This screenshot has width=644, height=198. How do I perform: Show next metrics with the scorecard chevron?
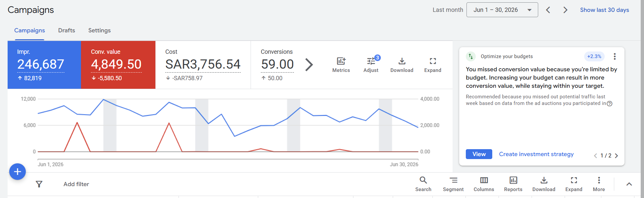(309, 65)
